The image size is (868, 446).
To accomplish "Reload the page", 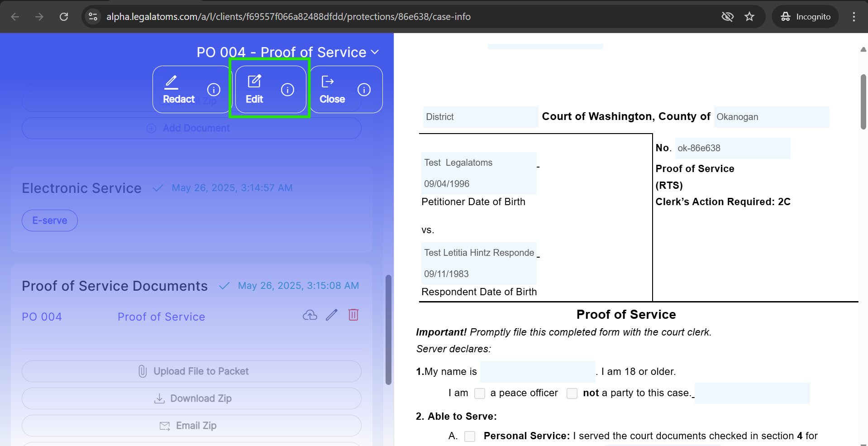I will (x=64, y=17).
